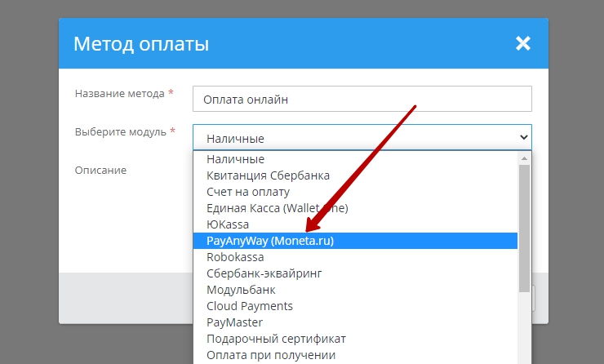Viewport: 604px width, 364px height.
Task: Pick Единая Касса (Wallet One) option
Action: tap(278, 208)
